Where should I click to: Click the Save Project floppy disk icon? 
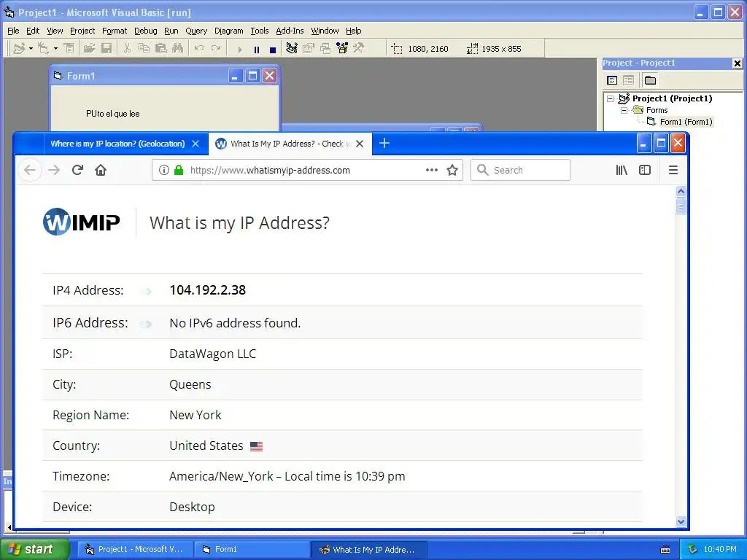[x=107, y=49]
